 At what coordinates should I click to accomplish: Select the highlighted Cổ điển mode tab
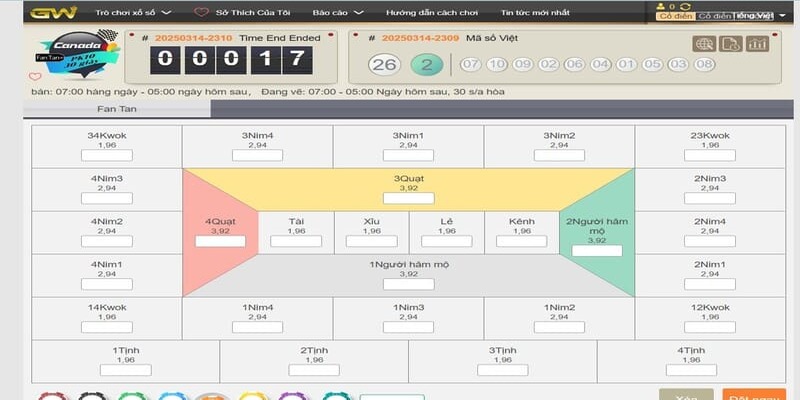[x=676, y=16]
